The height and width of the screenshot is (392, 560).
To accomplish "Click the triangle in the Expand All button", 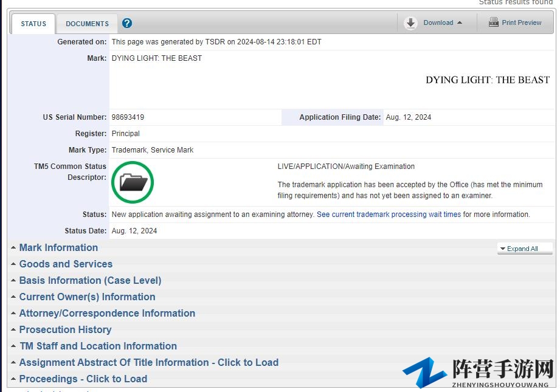I will 502,249.
